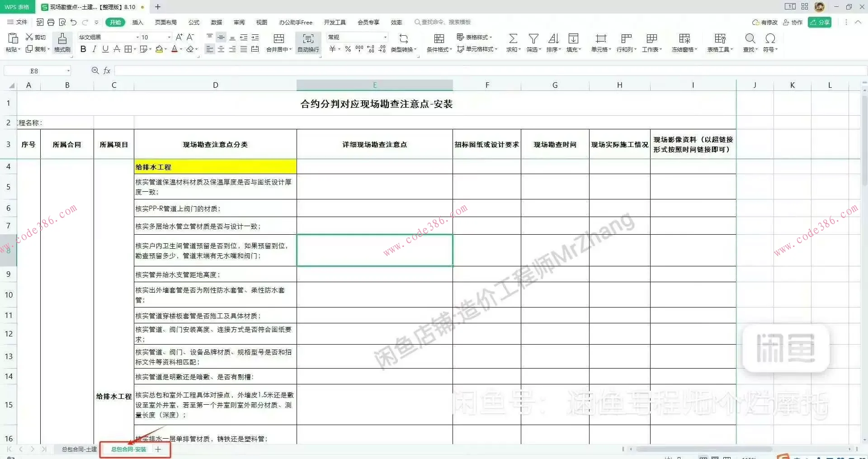
Task: Cut the selection with the scissors button
Action: [35, 37]
